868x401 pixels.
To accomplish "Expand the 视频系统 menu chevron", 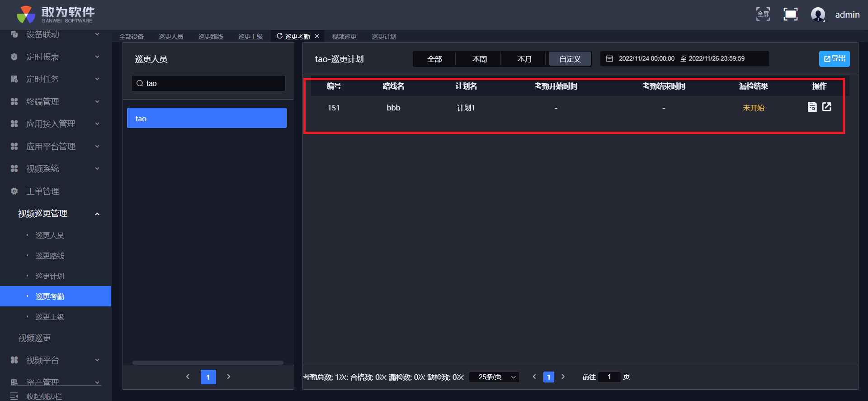I will pos(97,168).
